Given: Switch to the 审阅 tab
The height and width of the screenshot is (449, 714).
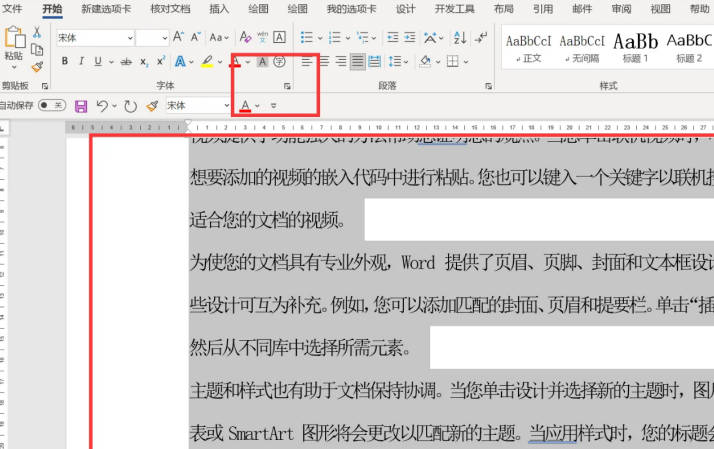Looking at the screenshot, I should click(x=621, y=9).
